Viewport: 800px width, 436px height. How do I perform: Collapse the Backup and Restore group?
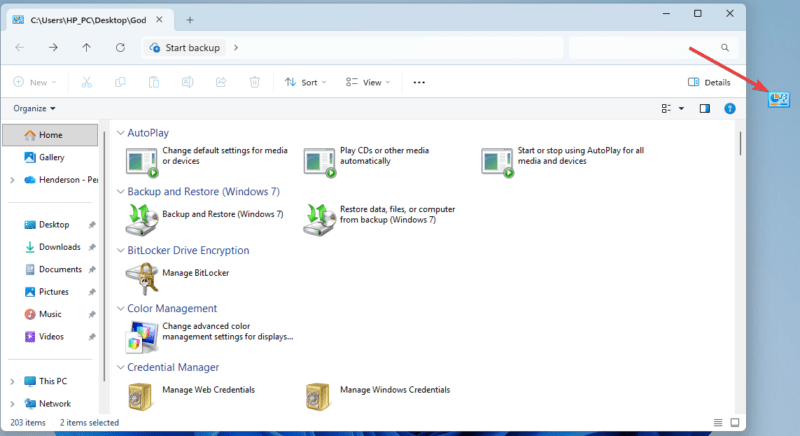tap(120, 192)
